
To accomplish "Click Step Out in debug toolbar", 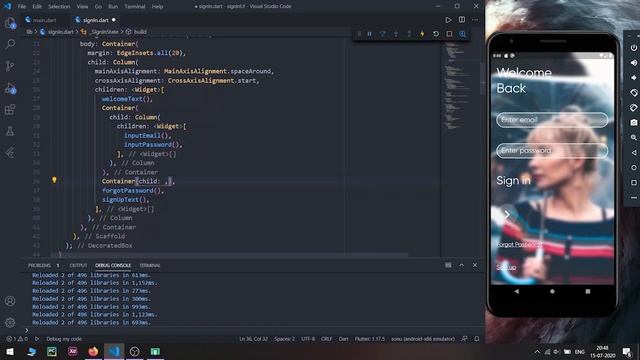I will pyautogui.click(x=409, y=34).
